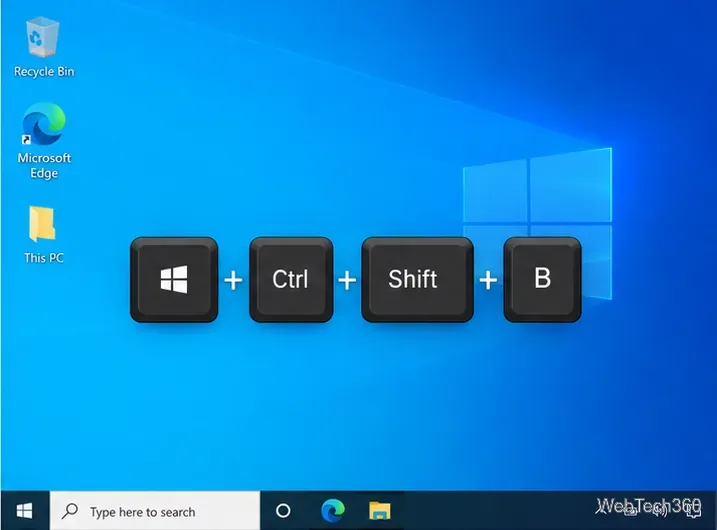Image resolution: width=717 pixels, height=530 pixels.
Task: Launch Microsoft Edge from the taskbar
Action: (333, 510)
